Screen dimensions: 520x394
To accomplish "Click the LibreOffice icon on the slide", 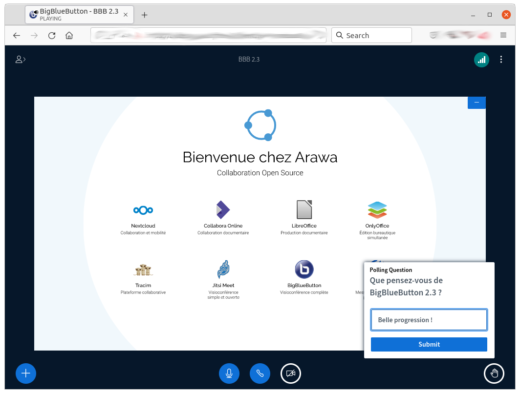I will tap(304, 209).
